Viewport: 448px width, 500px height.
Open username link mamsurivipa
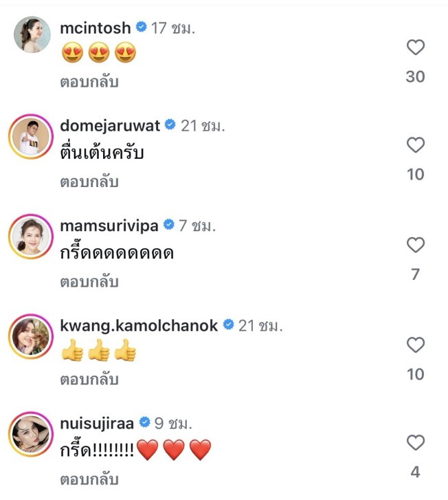[109, 226]
